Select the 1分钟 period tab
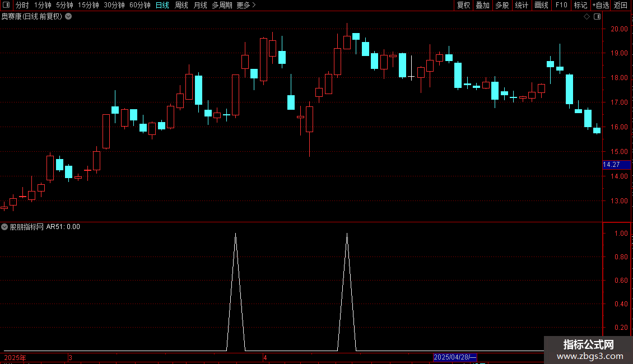This screenshot has width=633, height=364. (43, 5)
